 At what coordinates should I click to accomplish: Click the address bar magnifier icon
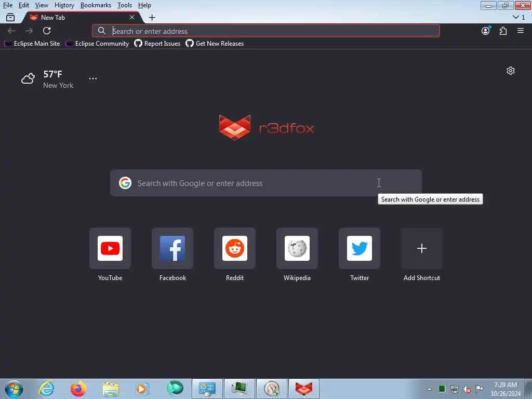[x=101, y=31]
